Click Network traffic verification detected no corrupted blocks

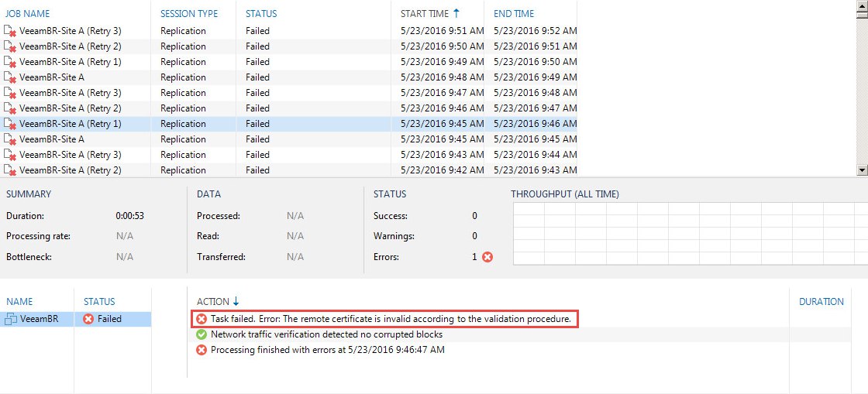[326, 334]
